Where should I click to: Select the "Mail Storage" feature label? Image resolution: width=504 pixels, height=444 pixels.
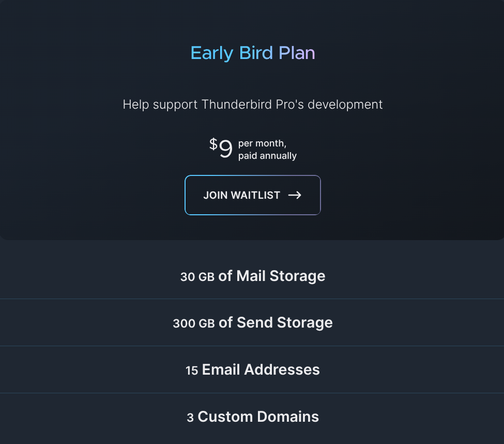(281, 276)
